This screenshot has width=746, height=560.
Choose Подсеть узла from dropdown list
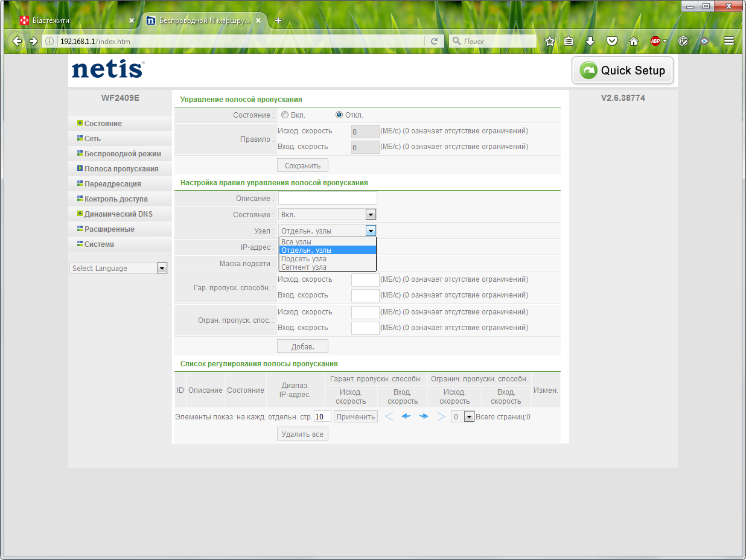tap(304, 259)
